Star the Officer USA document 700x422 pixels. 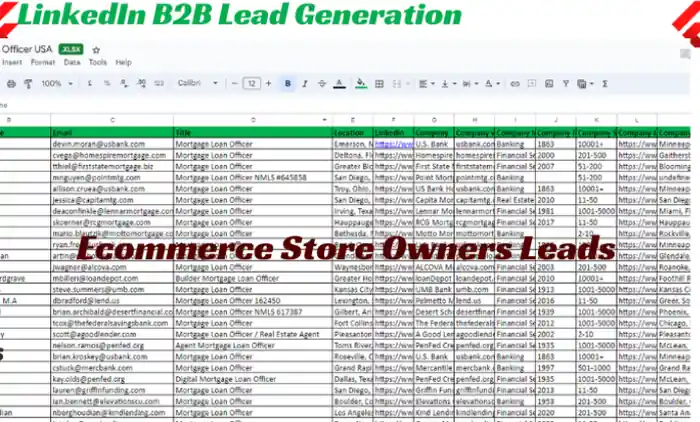pos(96,50)
